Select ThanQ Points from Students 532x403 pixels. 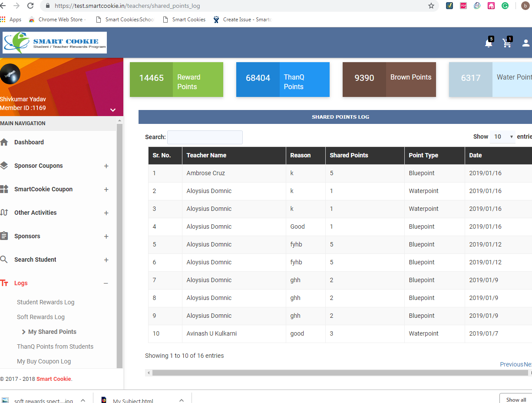55,346
